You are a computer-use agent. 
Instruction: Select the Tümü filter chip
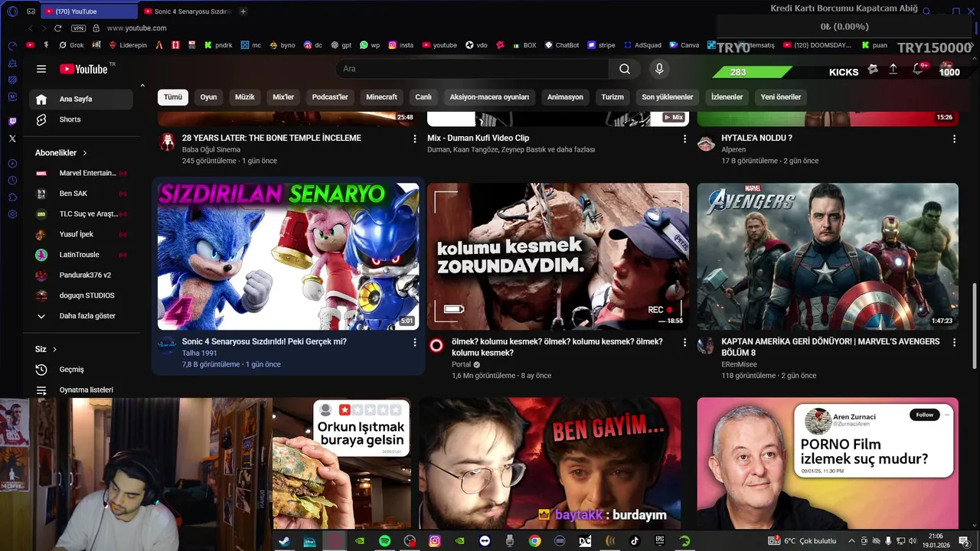[x=173, y=97]
